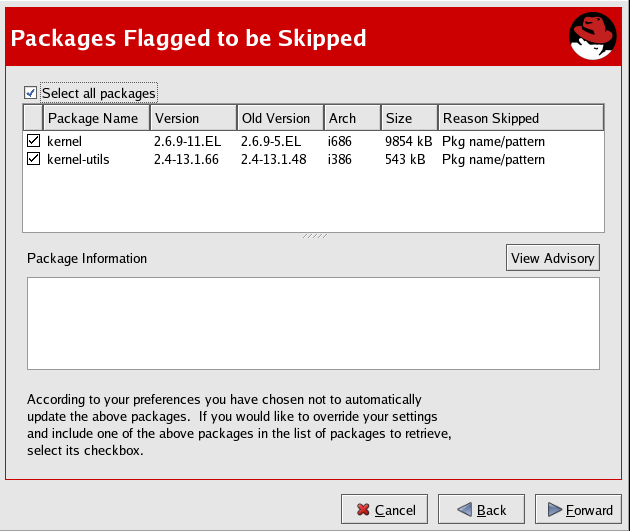Sort by the Package Name column header
This screenshot has height=531, width=630.
click(96, 118)
